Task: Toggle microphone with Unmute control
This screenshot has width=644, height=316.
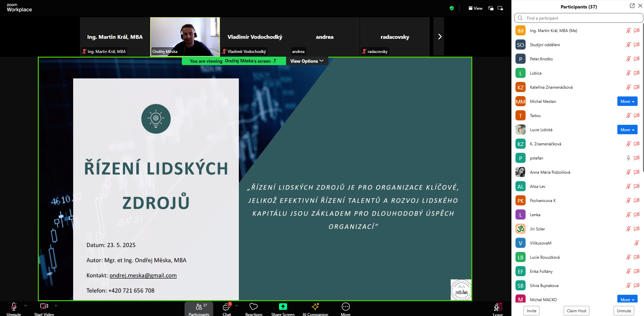Action: click(13, 307)
